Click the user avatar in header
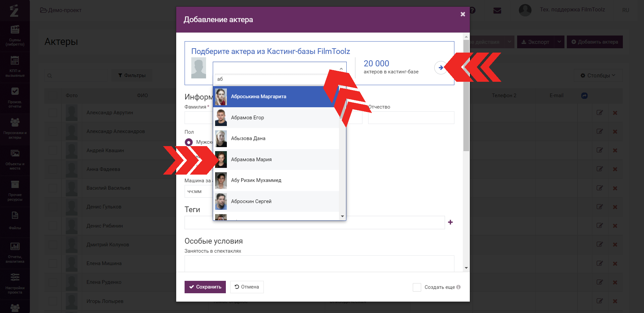The width and height of the screenshot is (644, 313). (x=525, y=10)
